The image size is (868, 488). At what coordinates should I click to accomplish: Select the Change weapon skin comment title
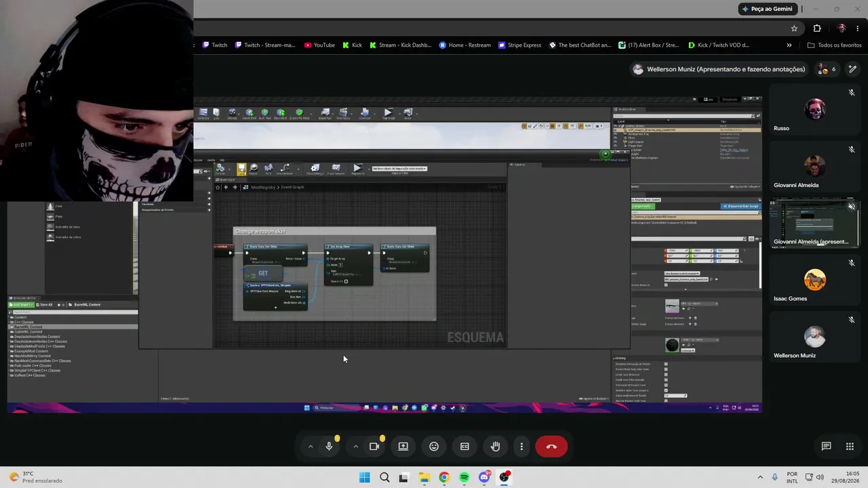point(260,232)
